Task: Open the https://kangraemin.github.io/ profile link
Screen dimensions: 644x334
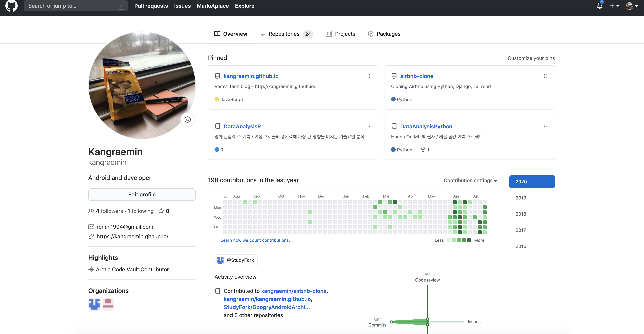Action: (132, 236)
